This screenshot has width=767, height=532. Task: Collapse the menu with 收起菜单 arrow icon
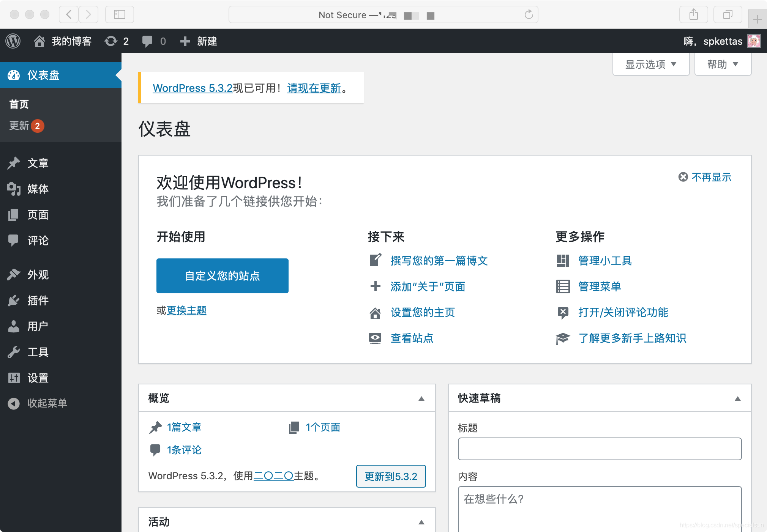pos(14,403)
